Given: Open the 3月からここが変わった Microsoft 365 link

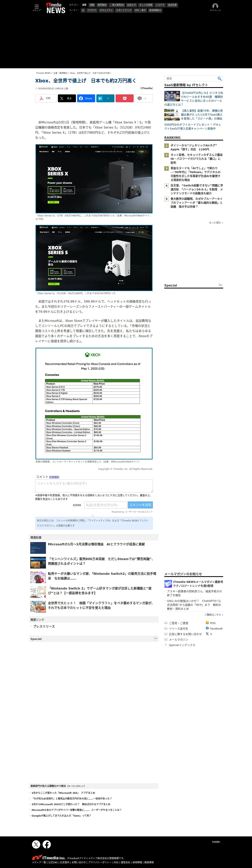Looking at the screenshot, I should coord(63,793).
